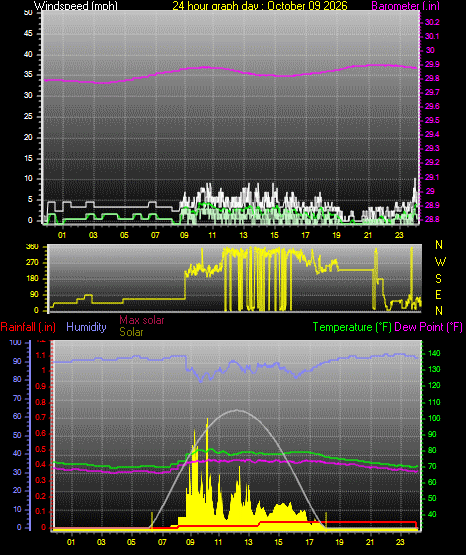
Task: Click rainfall axis value 0.5
Action: coord(41,449)
